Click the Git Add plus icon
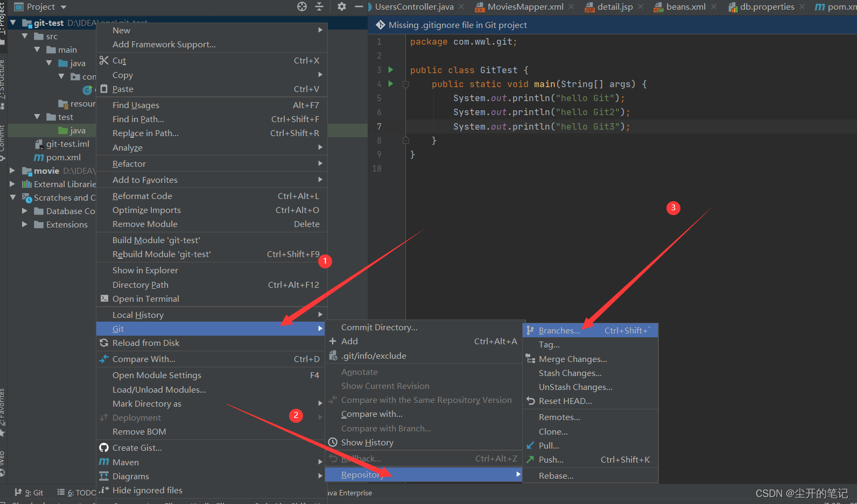Image resolution: width=857 pixels, height=504 pixels. point(333,341)
